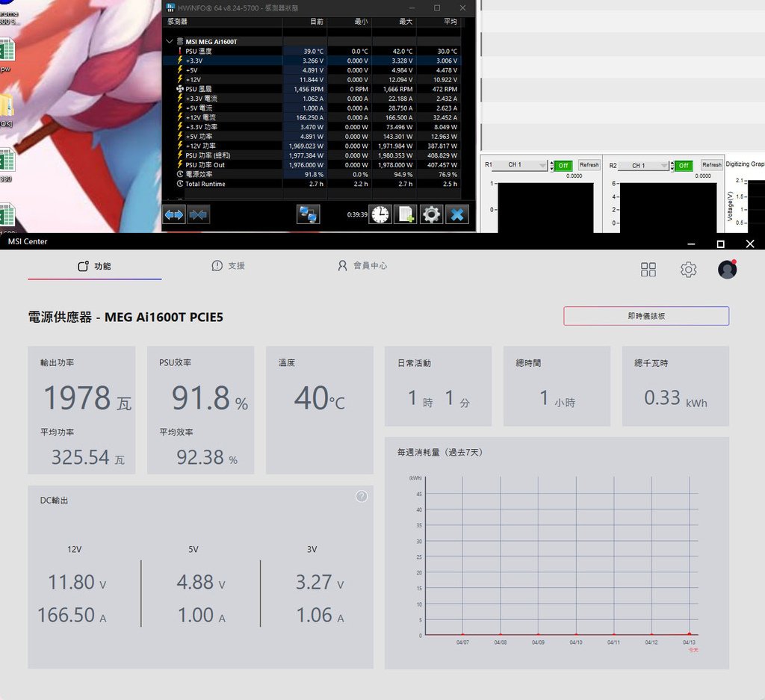Click the thermometer icon beside PSU 溫度

click(180, 52)
